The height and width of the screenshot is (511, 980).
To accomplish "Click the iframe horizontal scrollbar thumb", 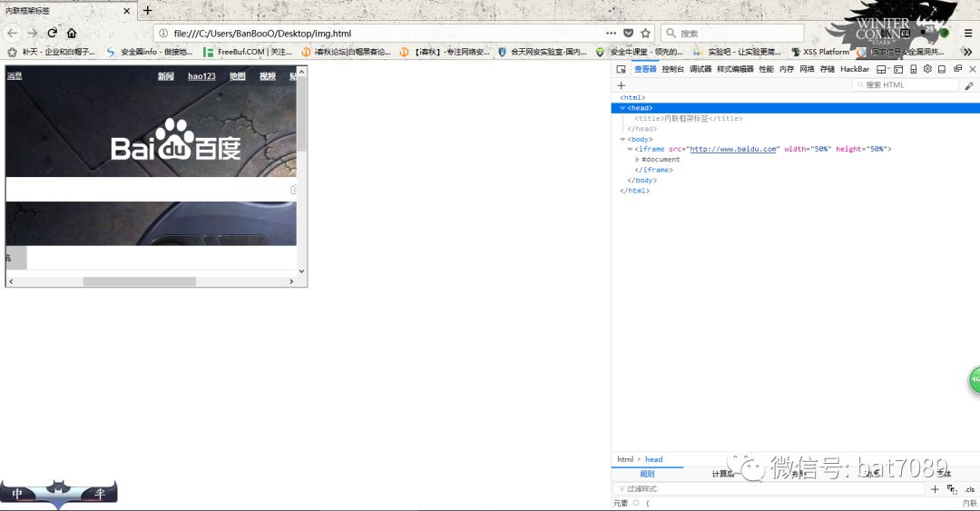I will point(140,281).
